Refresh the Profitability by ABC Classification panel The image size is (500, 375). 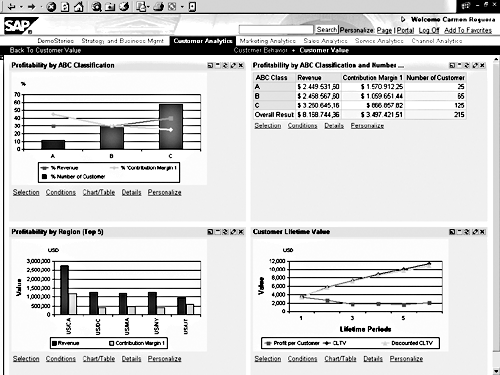coord(225,66)
